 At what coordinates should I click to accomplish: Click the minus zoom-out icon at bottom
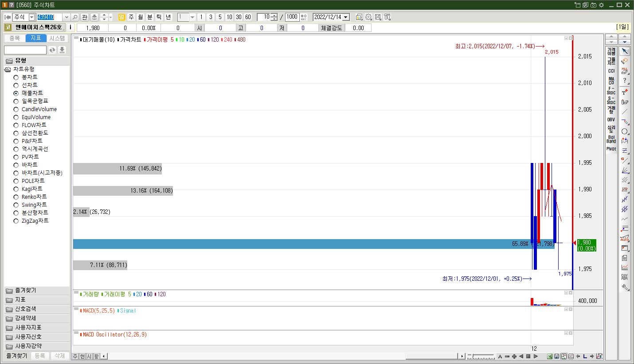(x=507, y=356)
